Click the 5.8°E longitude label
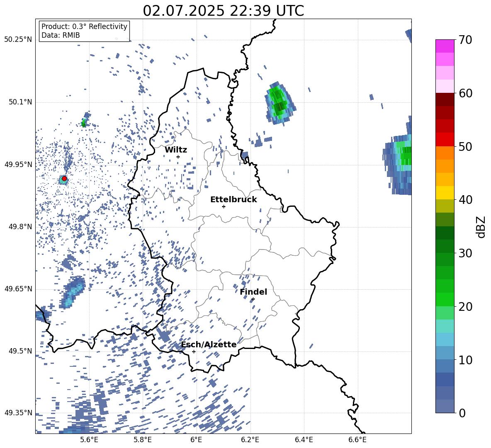Image resolution: width=491 pixels, height=448 pixels. coord(143,440)
